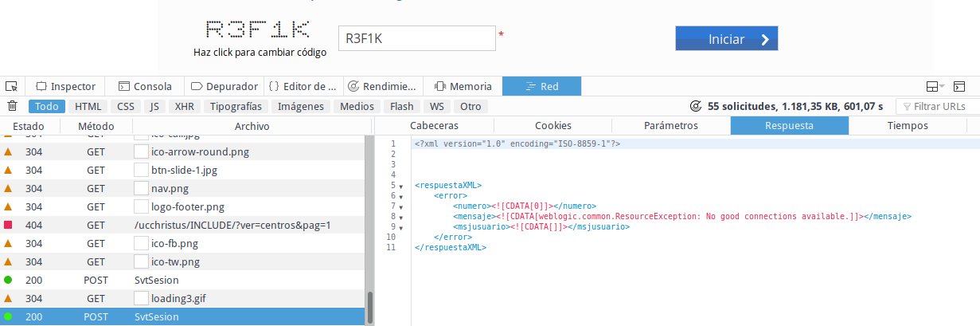Open the Consola devtools tab
The image size is (980, 326).
tap(145, 86)
